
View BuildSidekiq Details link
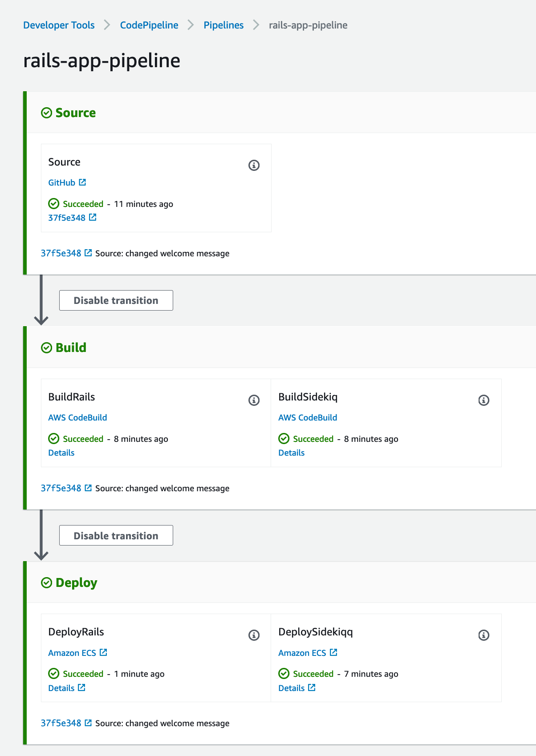[x=292, y=453]
